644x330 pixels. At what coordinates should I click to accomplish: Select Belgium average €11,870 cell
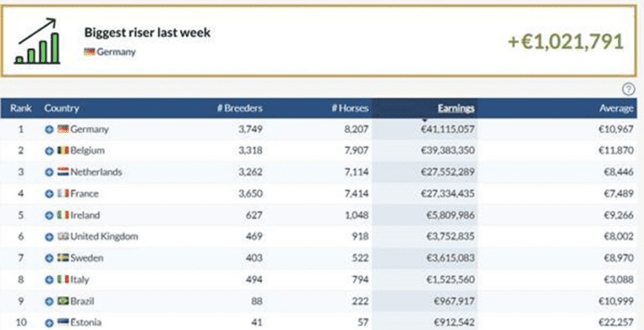tap(616, 151)
